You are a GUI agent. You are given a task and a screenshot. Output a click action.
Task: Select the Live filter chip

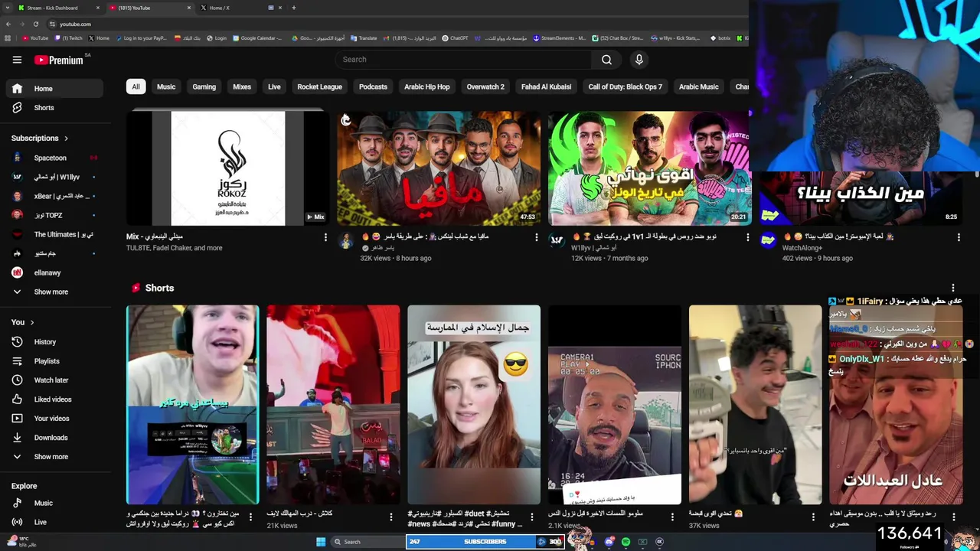274,86
